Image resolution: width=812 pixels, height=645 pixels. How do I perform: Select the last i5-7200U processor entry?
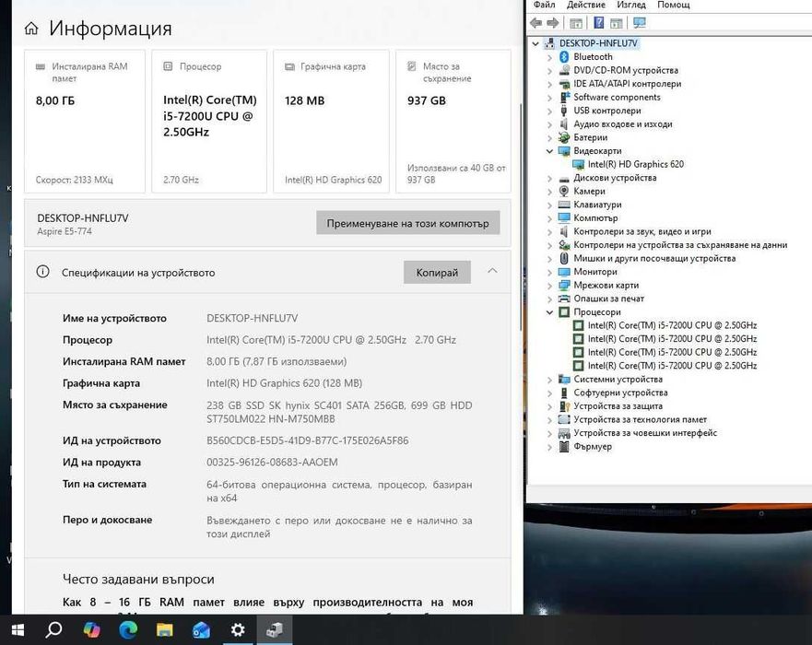pos(672,366)
